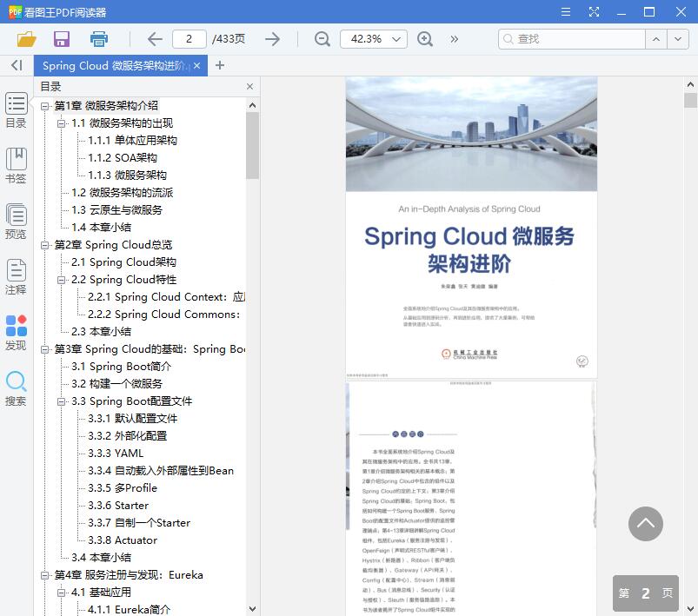Find previous search match with up caret
This screenshot has width=698, height=616.
pos(656,39)
